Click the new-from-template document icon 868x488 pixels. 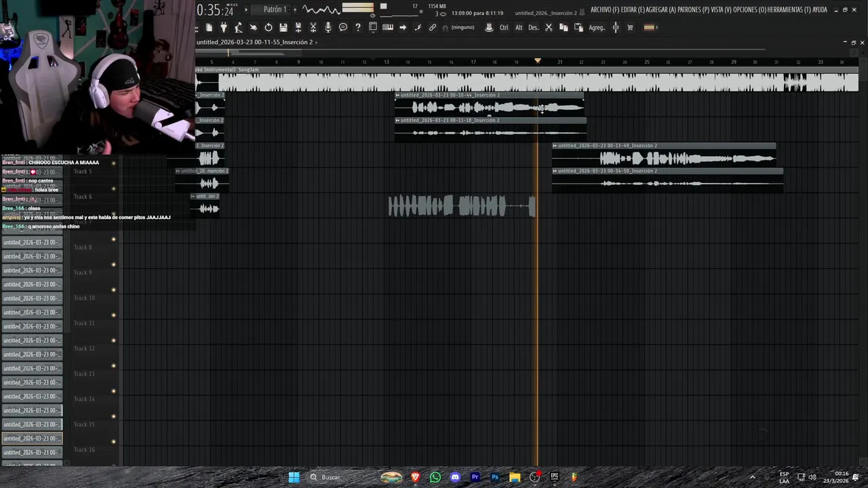[x=209, y=27]
